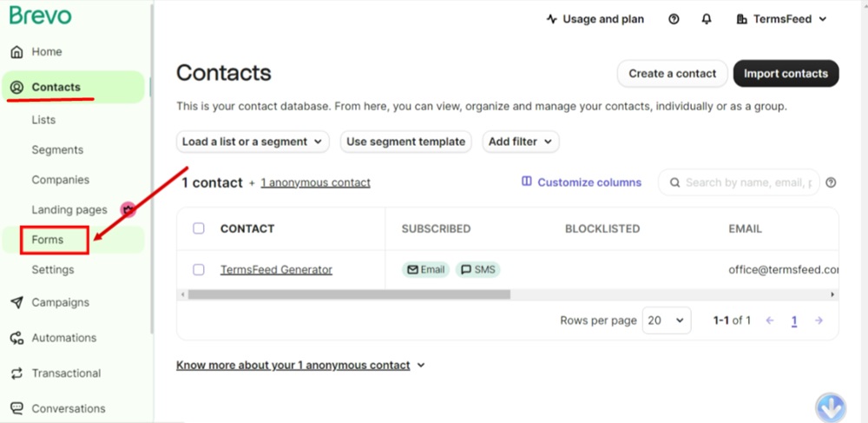The image size is (868, 423).
Task: Click the premium crown badge beside Landing pages
Action: [128, 209]
